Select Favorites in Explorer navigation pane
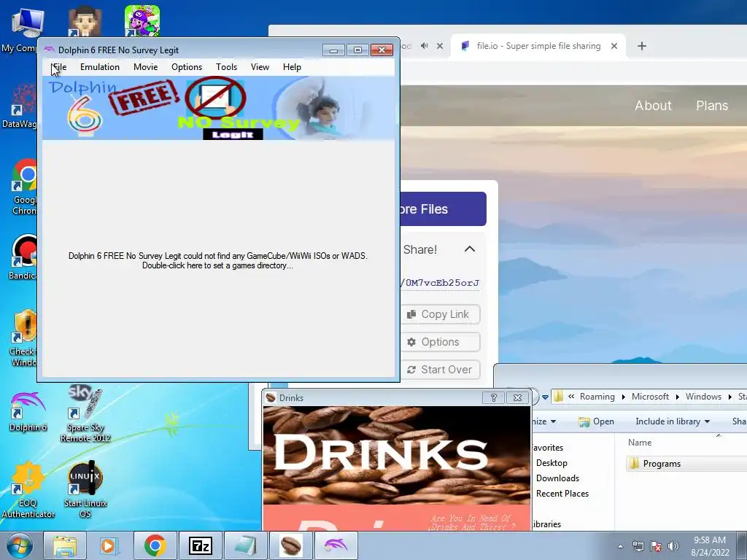This screenshot has height=560, width=747. pyautogui.click(x=547, y=448)
